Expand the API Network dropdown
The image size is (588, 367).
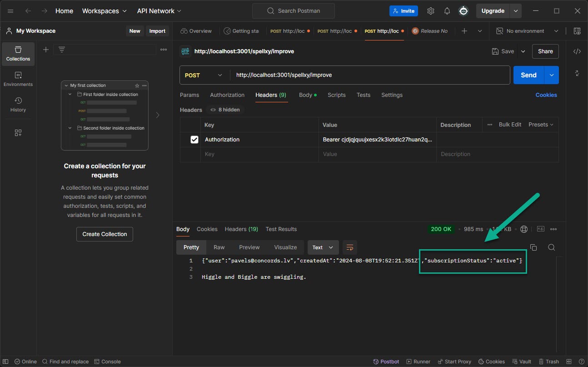159,11
